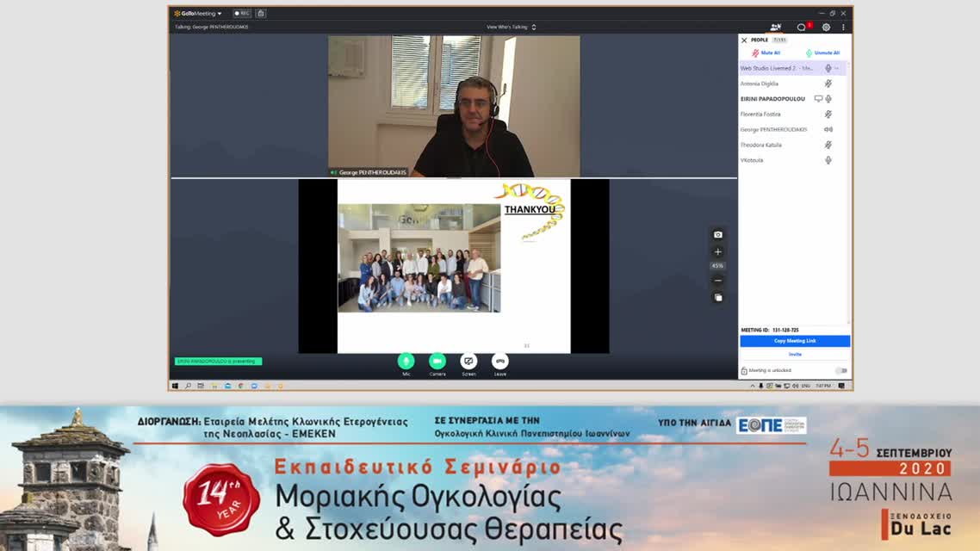Select Antonia Digklia in participant list
The image size is (980, 551).
pyautogui.click(x=760, y=84)
